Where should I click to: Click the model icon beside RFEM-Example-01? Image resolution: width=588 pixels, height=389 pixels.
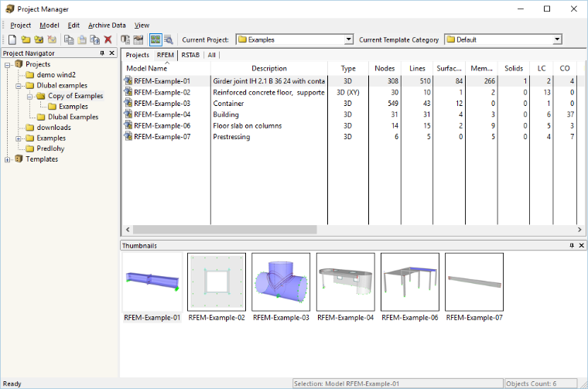(x=128, y=80)
